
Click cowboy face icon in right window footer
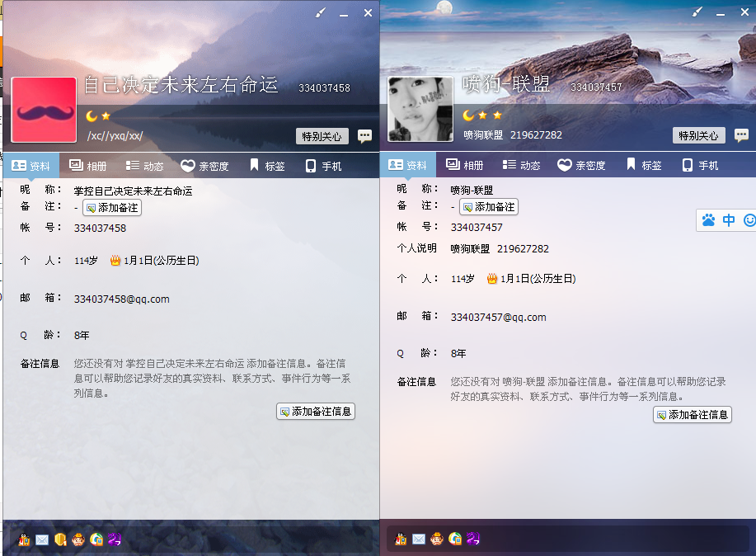(437, 539)
